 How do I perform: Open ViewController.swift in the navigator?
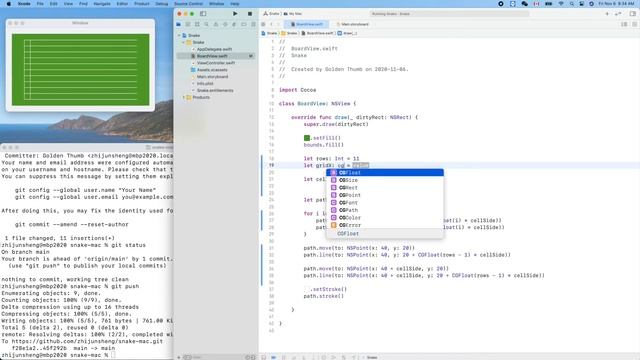click(216, 63)
